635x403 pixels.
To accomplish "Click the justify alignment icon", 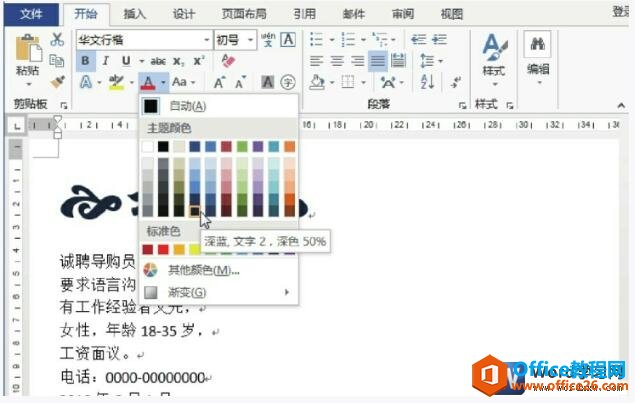I will pos(377,61).
